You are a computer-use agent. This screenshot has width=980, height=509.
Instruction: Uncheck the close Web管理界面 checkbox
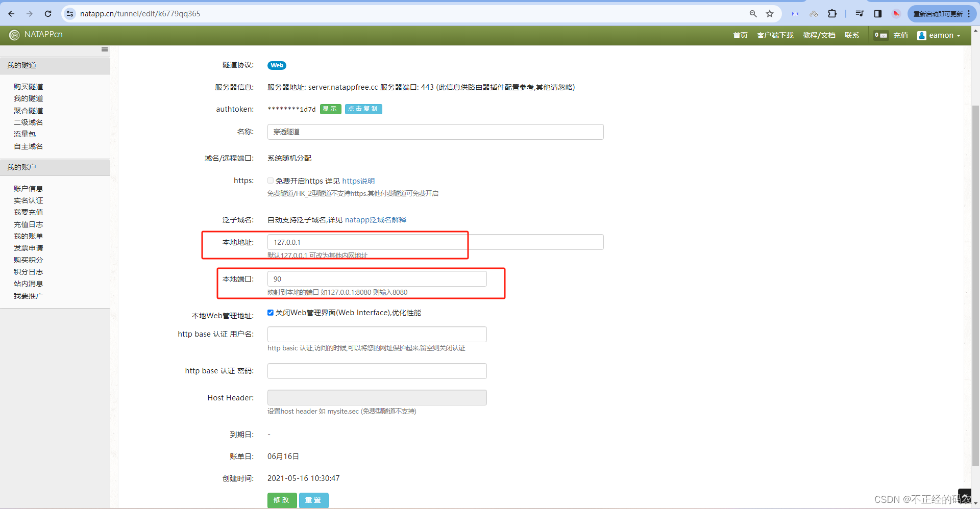(x=271, y=313)
